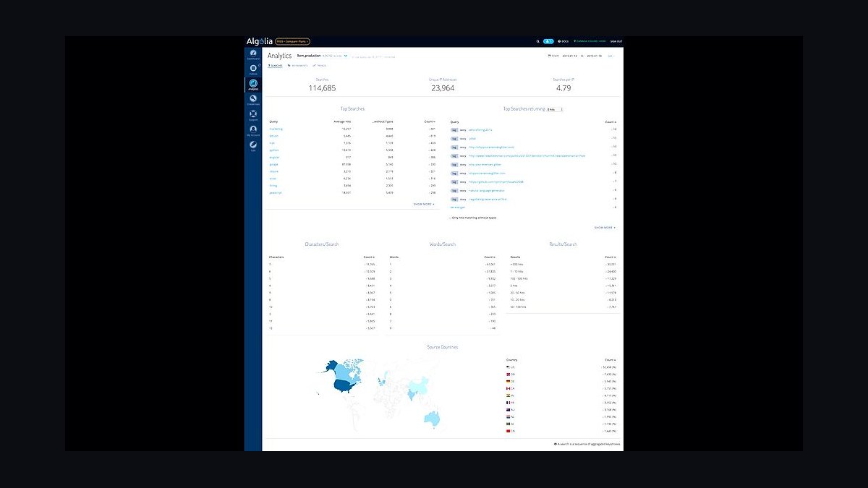Click Australia on the world map
Viewport: 868px width, 488px height.
click(x=433, y=417)
